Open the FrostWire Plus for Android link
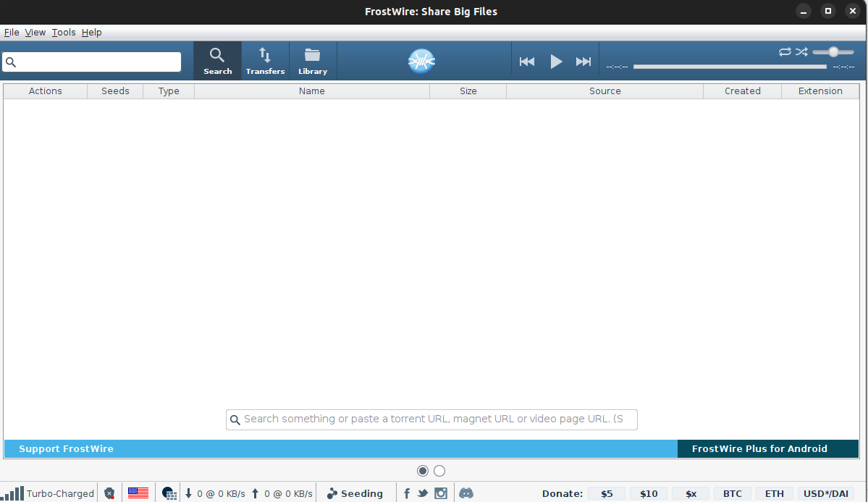The width and height of the screenshot is (868, 502). [768, 449]
